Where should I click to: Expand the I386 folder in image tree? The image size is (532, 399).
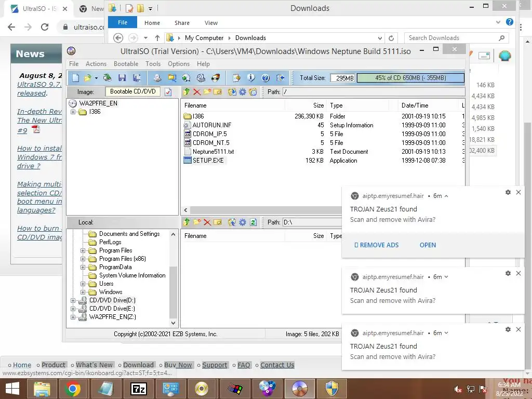pos(73,112)
